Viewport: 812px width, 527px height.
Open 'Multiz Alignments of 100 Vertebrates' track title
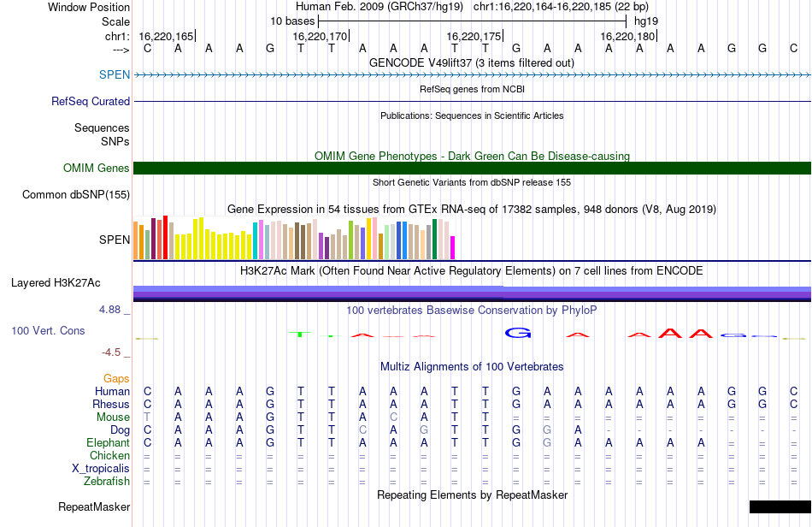coord(472,366)
